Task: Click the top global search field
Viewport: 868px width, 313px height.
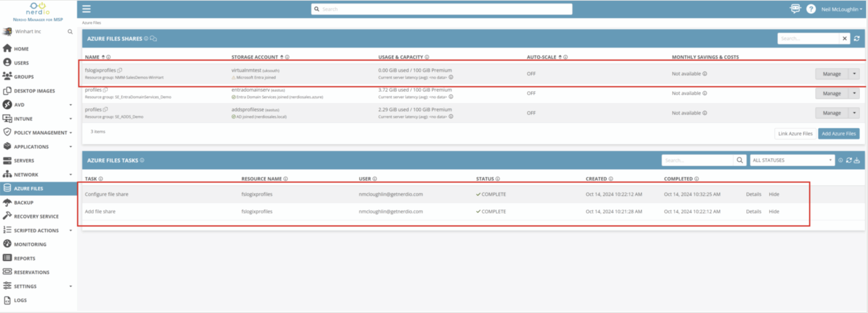Action: pos(441,9)
